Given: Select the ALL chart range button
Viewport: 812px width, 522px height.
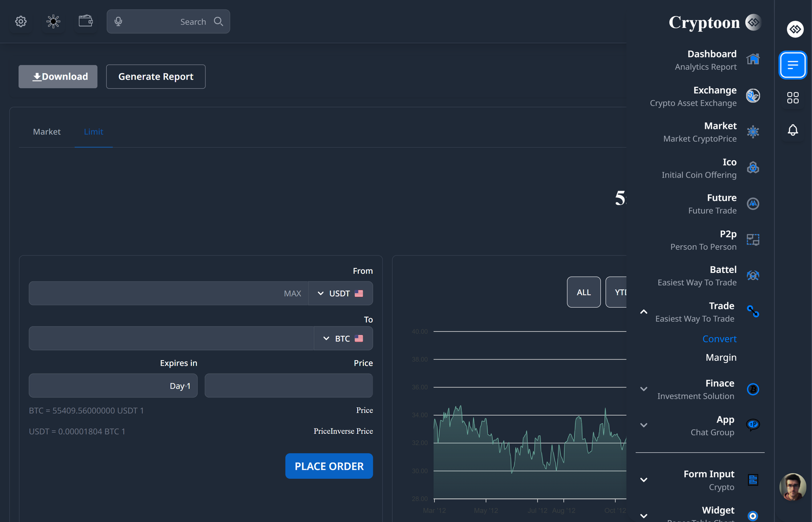Looking at the screenshot, I should click(584, 292).
